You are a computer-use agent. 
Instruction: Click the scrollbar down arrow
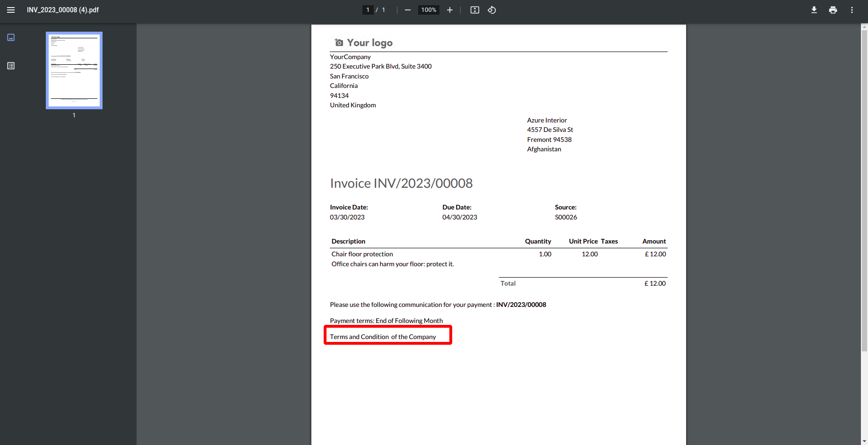pos(864,442)
